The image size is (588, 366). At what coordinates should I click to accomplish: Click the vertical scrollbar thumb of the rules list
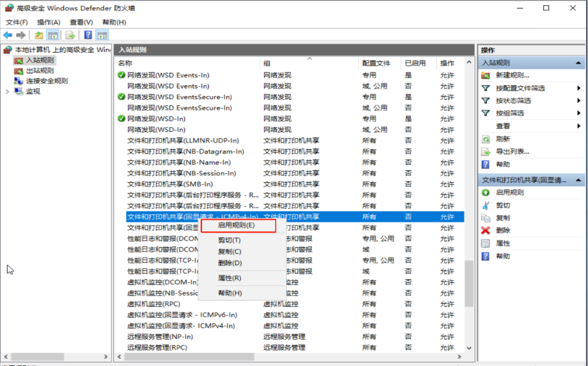(469, 284)
